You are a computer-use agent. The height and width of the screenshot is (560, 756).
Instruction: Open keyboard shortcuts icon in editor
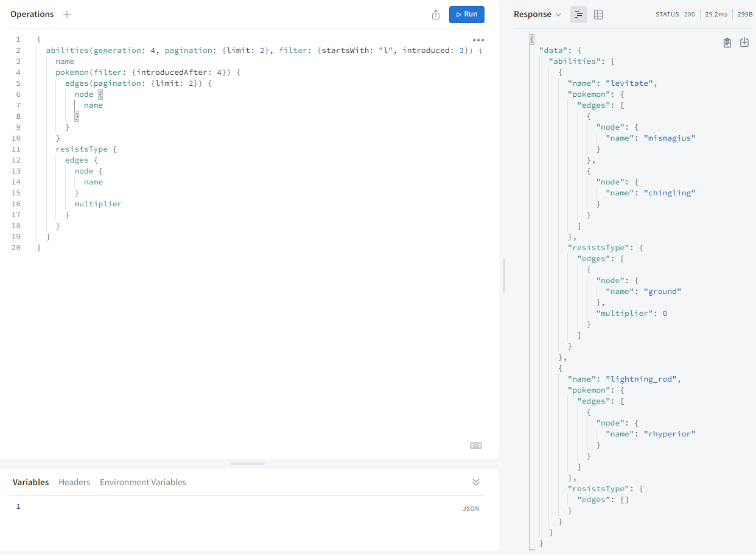[476, 446]
